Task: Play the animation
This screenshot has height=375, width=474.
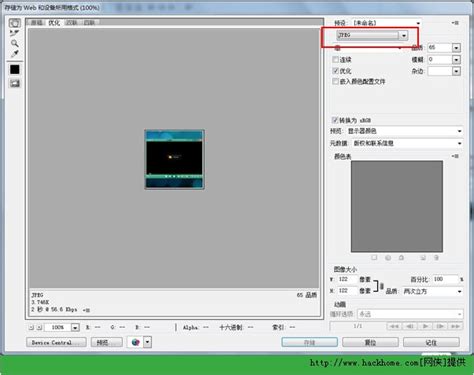Action: (425, 326)
